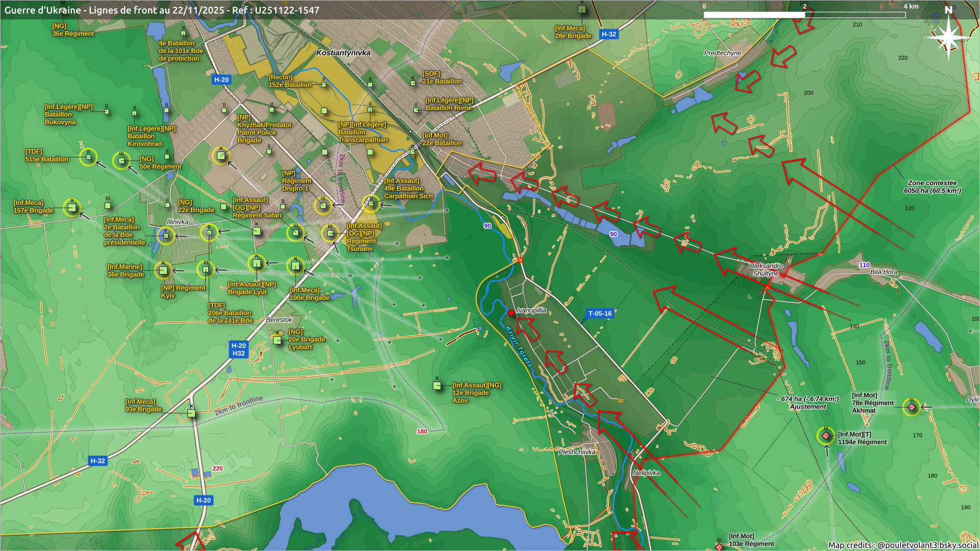Select the 36e Brigade marine unit icon
Image resolution: width=980 pixels, height=551 pixels.
[x=163, y=270]
